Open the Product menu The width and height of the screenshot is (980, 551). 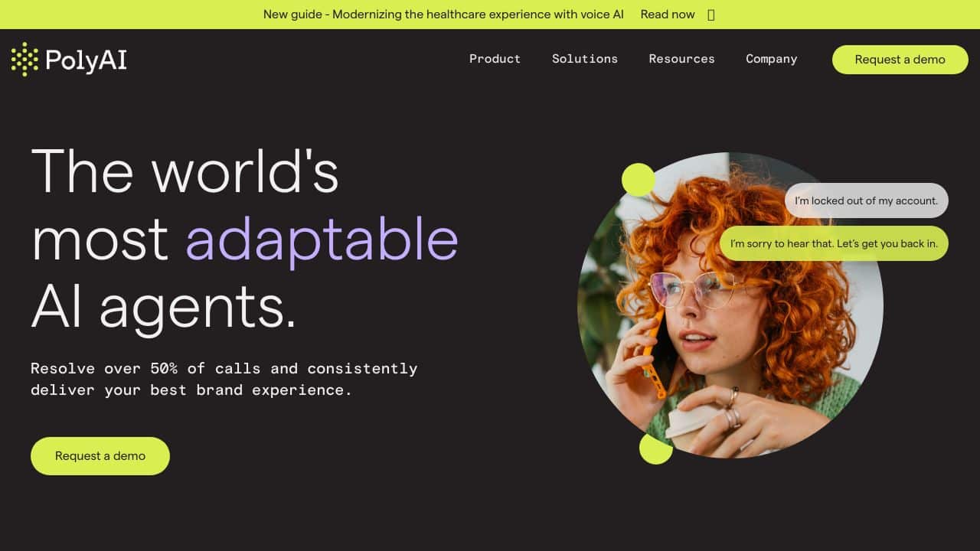(495, 59)
